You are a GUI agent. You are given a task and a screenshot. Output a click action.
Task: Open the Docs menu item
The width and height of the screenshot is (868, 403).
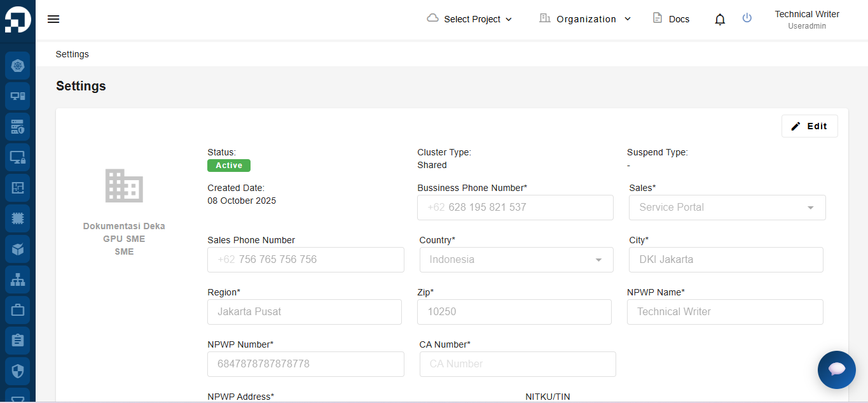click(672, 19)
